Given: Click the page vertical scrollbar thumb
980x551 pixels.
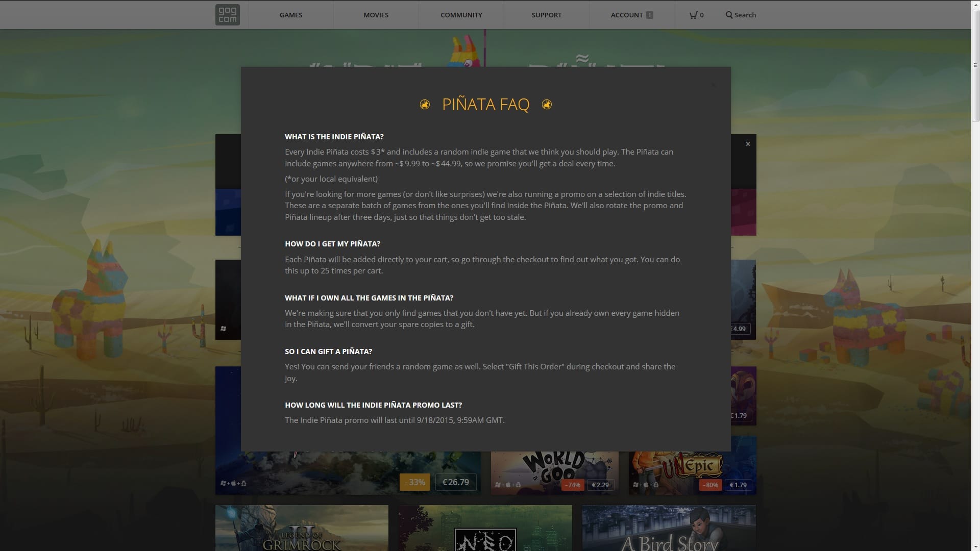Looking at the screenshot, I should click(x=975, y=65).
